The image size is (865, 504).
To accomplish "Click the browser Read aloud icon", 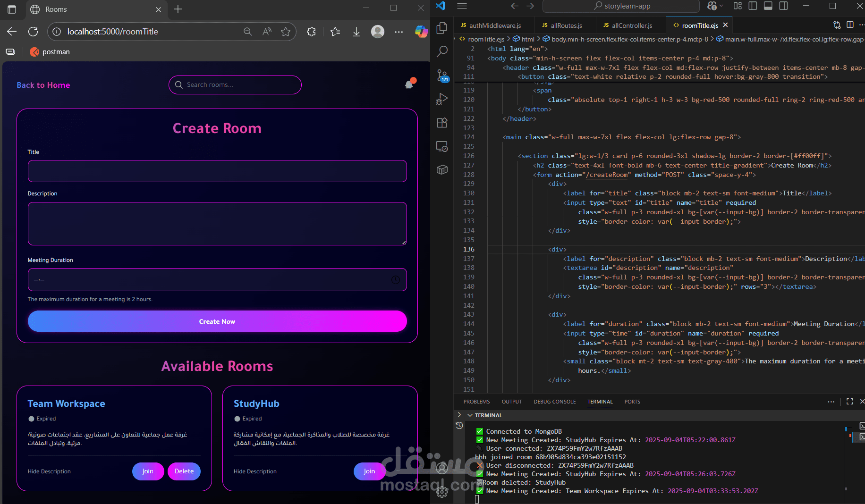I will tap(267, 32).
